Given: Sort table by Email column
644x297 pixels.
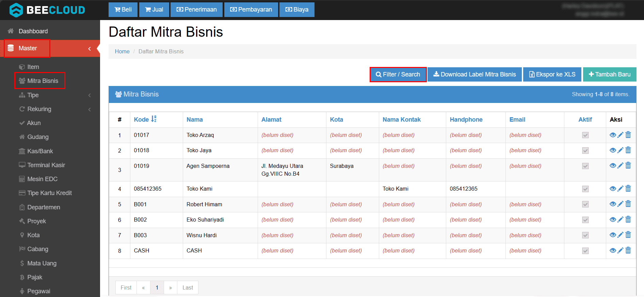Looking at the screenshot, I should [x=517, y=120].
